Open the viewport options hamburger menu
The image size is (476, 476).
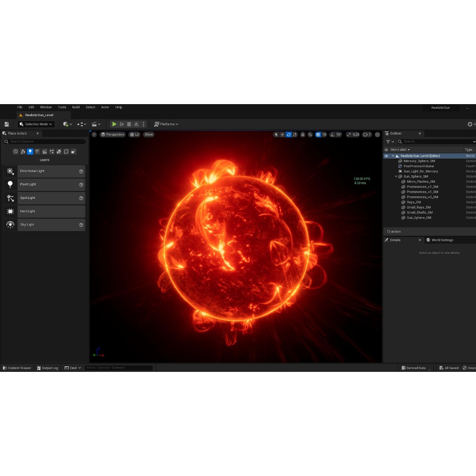(94, 134)
